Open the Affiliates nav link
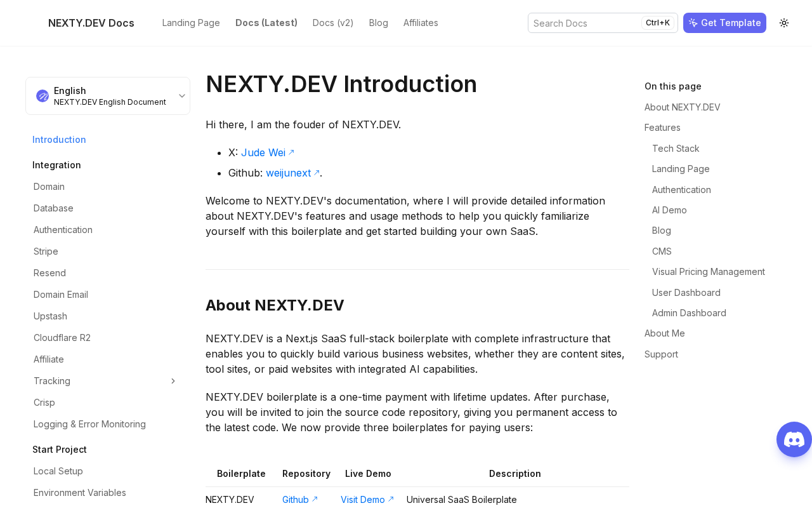The width and height of the screenshot is (812, 508). [421, 23]
